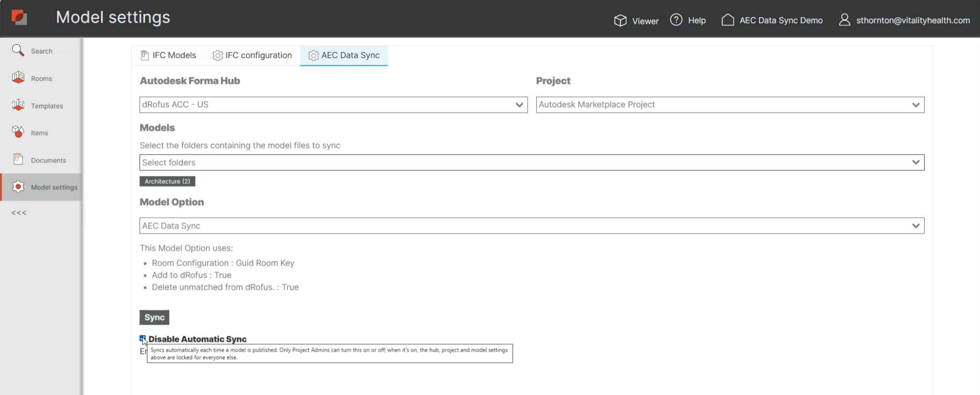Click the 'Autodesk Forma Hub' heading
The image size is (980, 395).
190,81
